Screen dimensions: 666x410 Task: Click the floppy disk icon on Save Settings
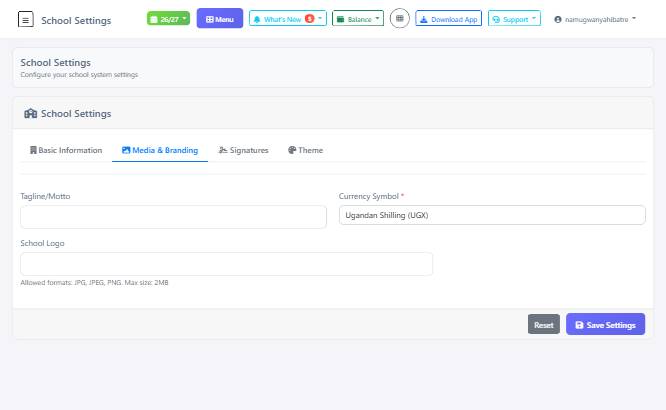coord(579,325)
